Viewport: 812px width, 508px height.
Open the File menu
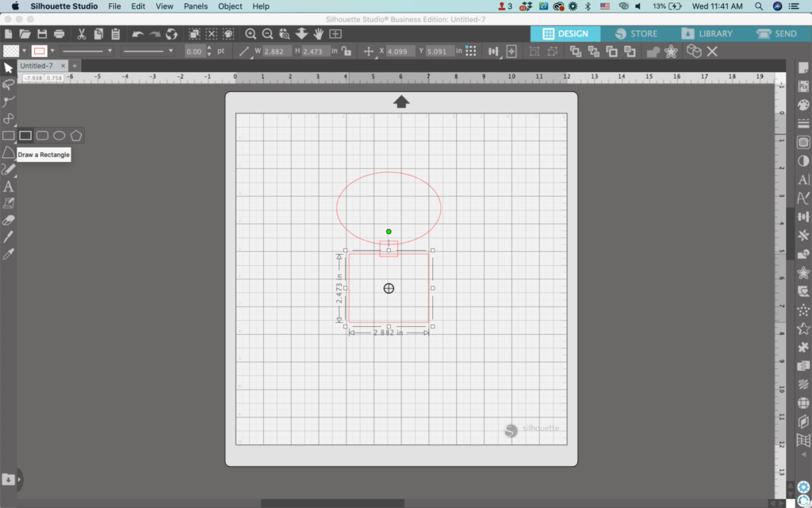click(x=114, y=6)
